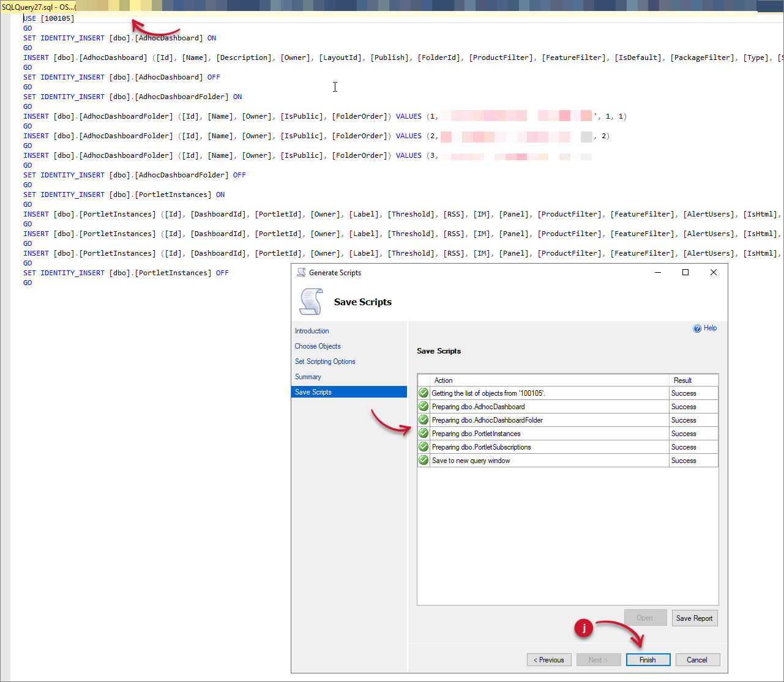Click success checkmark for 'Getting the list of objects'

click(423, 393)
